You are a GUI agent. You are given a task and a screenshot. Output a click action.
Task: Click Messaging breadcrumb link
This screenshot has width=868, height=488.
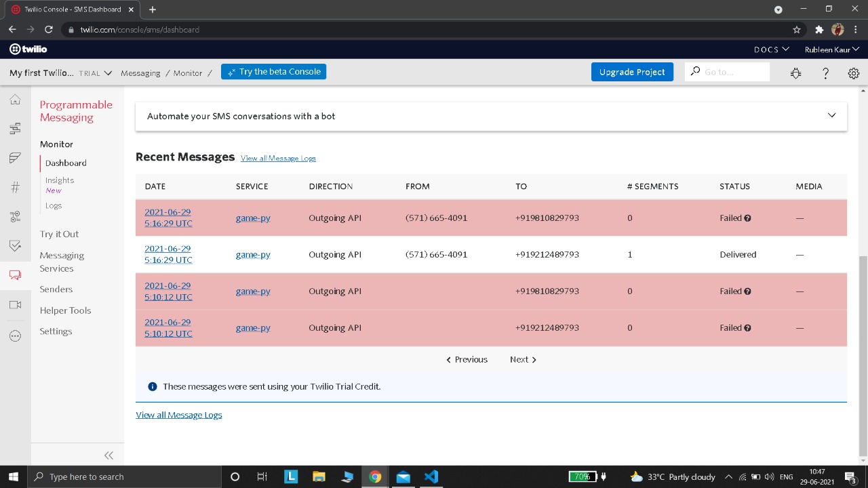tap(140, 73)
